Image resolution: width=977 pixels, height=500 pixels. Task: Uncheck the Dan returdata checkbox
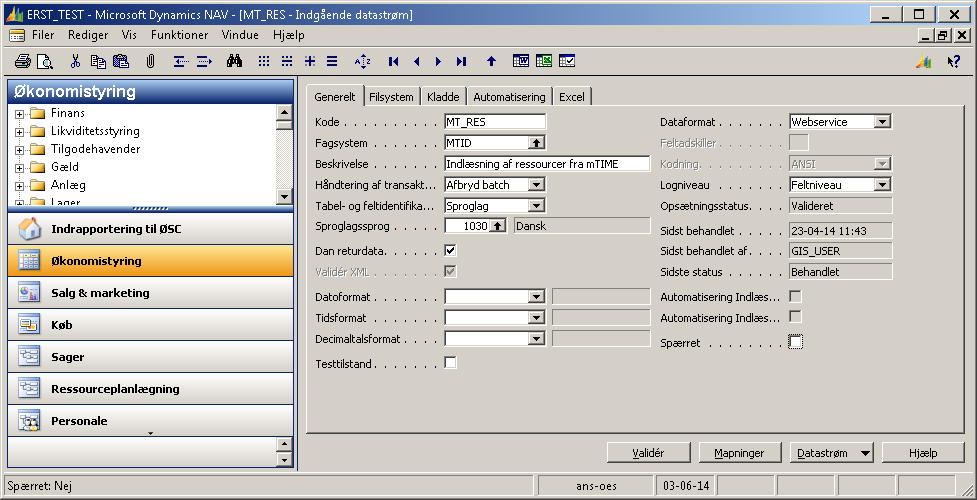pyautogui.click(x=451, y=251)
